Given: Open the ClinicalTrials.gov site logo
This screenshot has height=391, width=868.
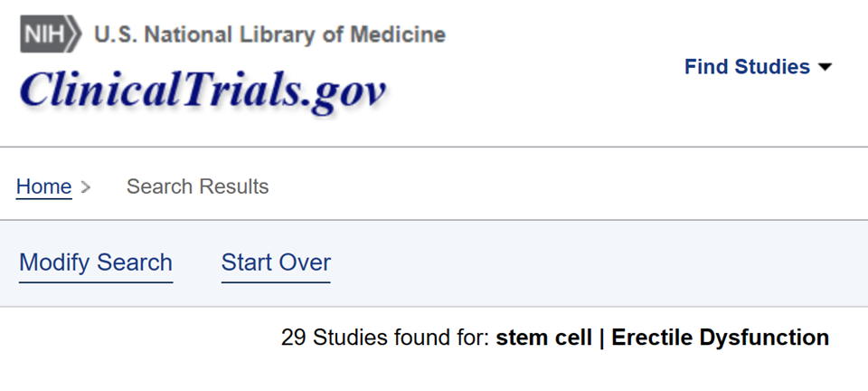Looking at the screenshot, I should point(203,91).
